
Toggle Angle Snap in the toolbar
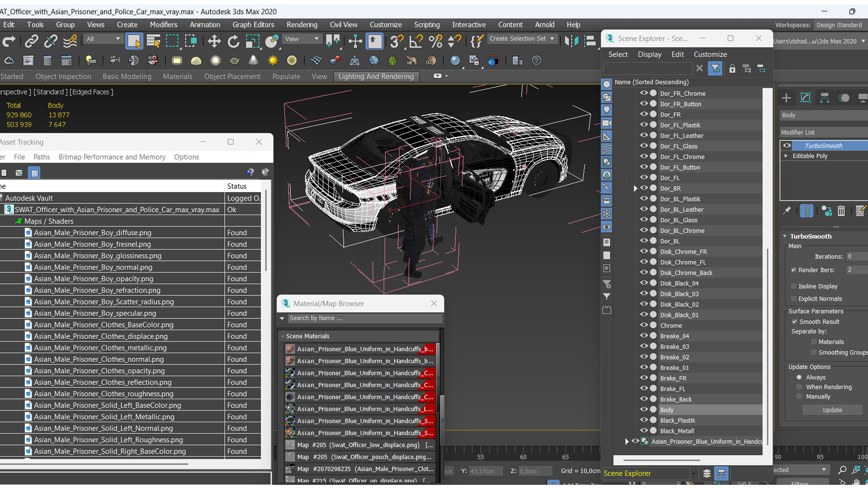416,41
